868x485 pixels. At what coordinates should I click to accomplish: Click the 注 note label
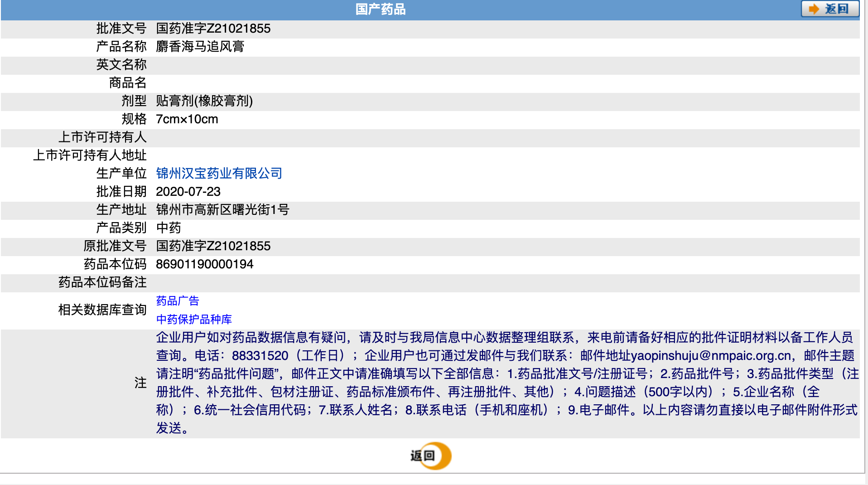[x=140, y=383]
